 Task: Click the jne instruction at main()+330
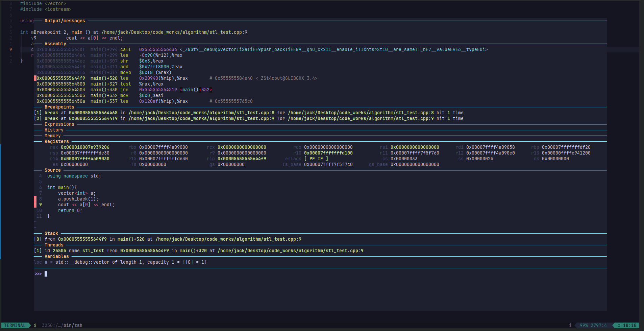tap(124, 90)
